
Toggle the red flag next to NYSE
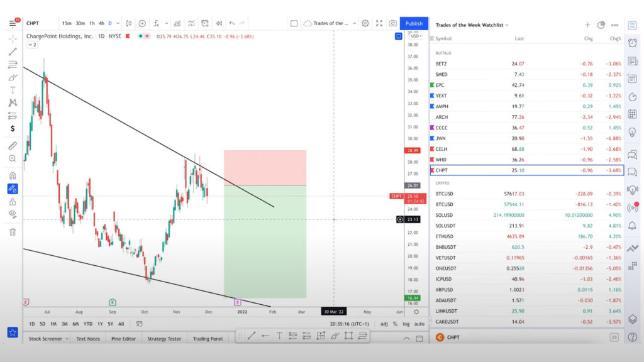pyautogui.click(x=128, y=36)
